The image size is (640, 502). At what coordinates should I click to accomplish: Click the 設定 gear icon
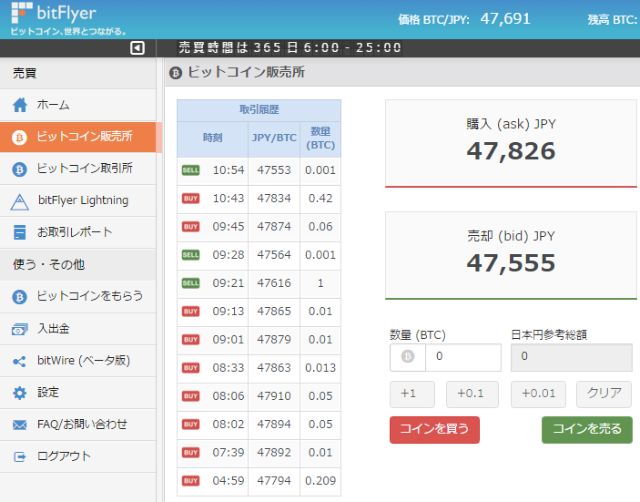(x=19, y=393)
